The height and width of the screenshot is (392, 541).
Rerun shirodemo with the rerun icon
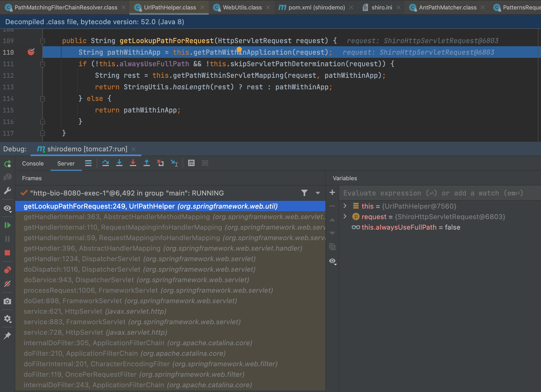7,164
